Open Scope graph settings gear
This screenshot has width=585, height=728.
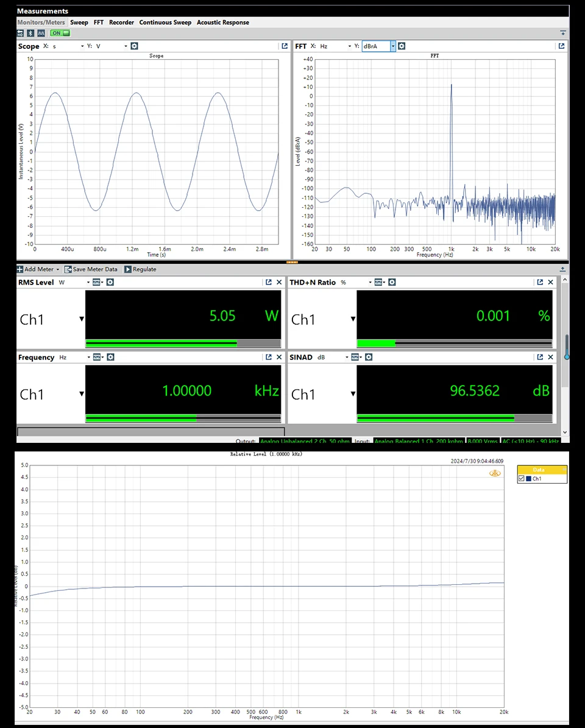(x=134, y=46)
